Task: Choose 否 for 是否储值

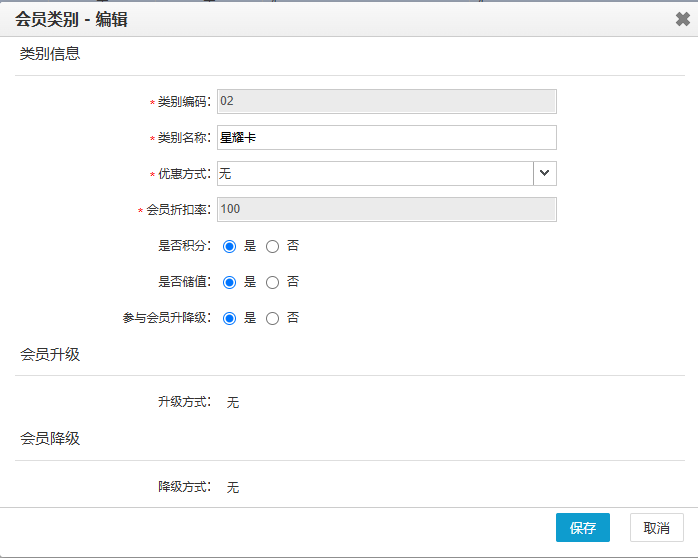Action: tap(272, 282)
